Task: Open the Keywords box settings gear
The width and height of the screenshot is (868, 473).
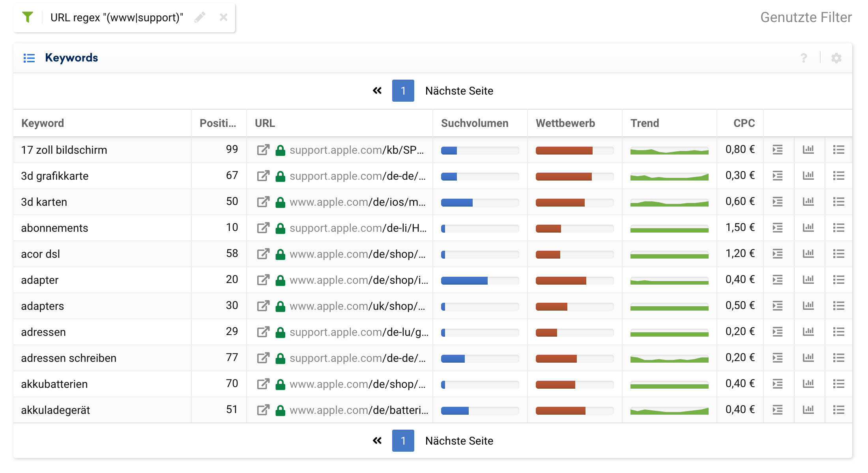Action: [x=836, y=58]
